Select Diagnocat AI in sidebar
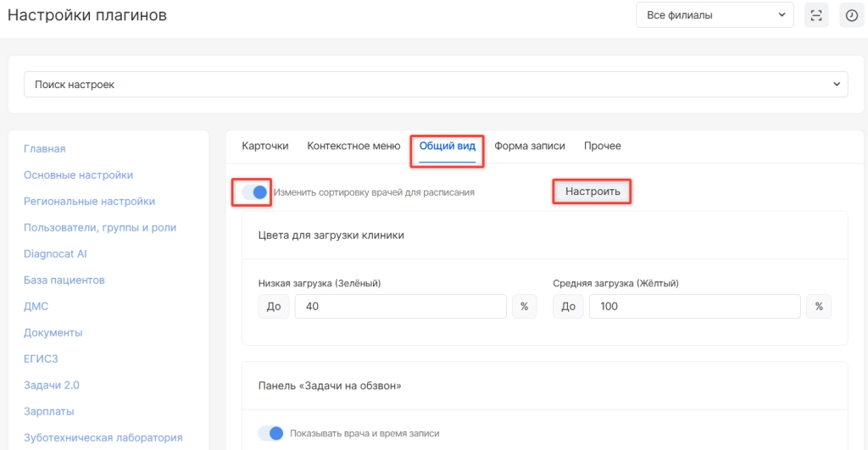The height and width of the screenshot is (450, 868). [55, 253]
